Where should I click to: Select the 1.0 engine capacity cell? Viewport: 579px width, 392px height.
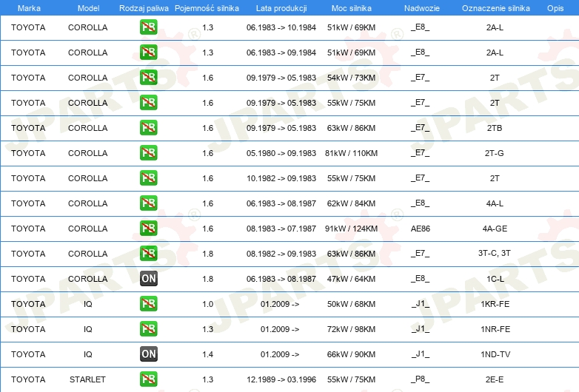coord(208,304)
